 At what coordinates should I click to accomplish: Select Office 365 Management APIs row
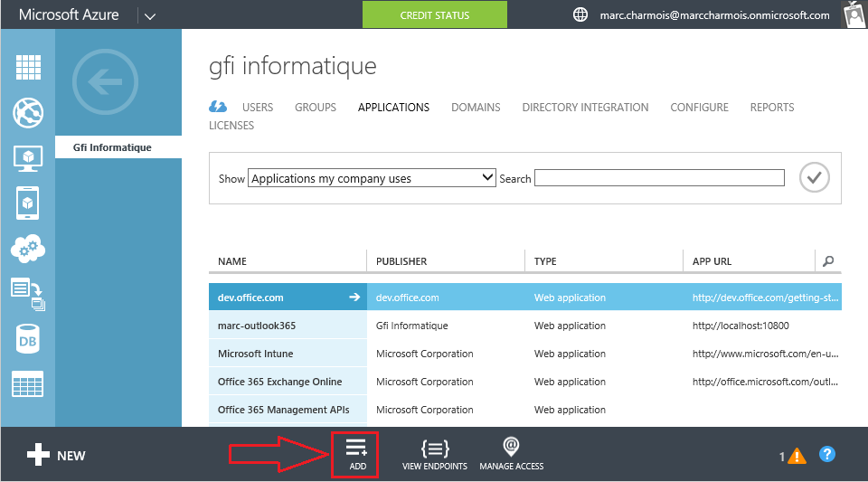click(x=524, y=410)
